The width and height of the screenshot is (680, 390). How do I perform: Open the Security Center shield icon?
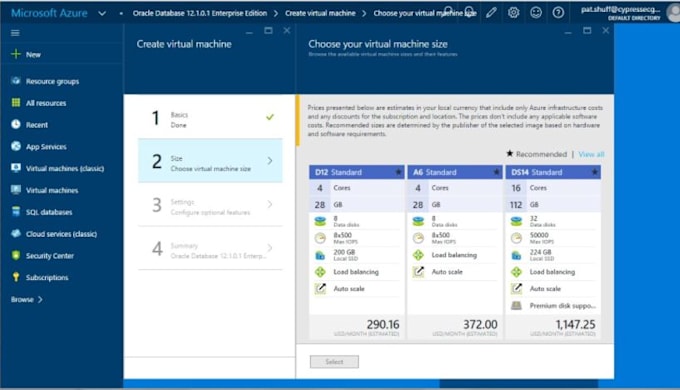click(x=16, y=255)
